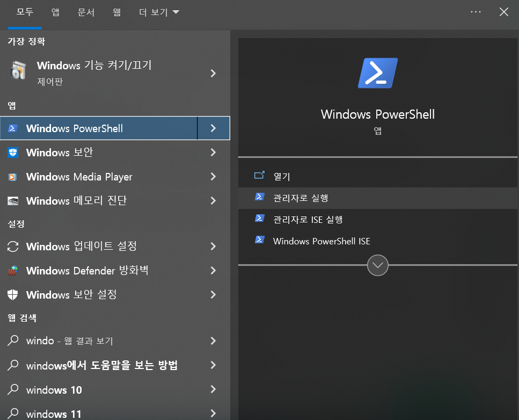Open Windows 기능 켜기/끄기 best match

click(x=115, y=73)
